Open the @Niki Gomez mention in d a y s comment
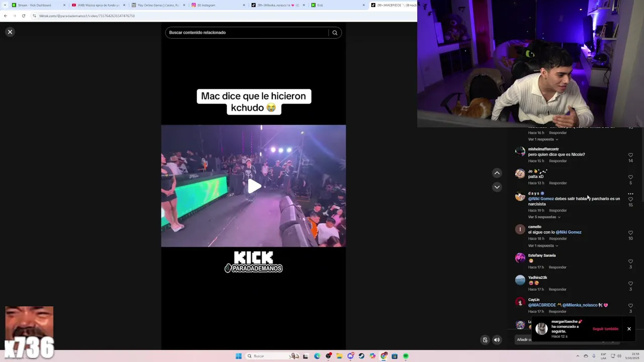This screenshot has height=362, width=644. (541, 199)
